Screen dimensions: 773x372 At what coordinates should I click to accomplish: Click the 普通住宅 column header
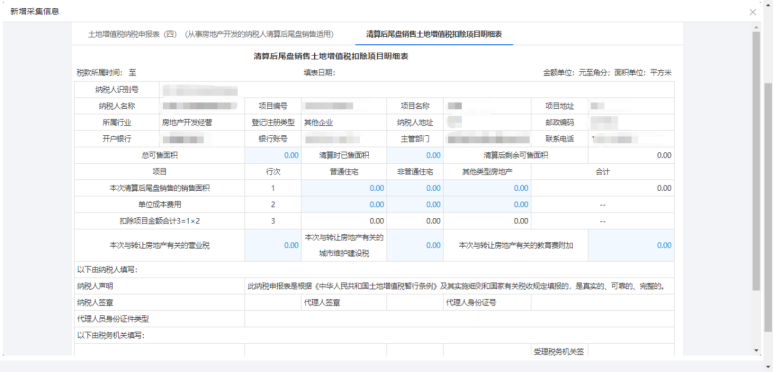point(344,172)
